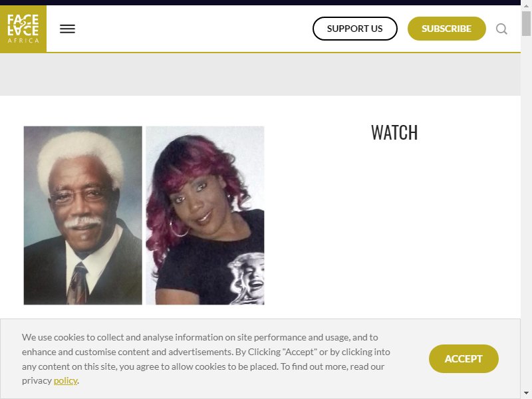Click the Marilyn print on the woman's shirt
532x399 pixels.
point(247,278)
